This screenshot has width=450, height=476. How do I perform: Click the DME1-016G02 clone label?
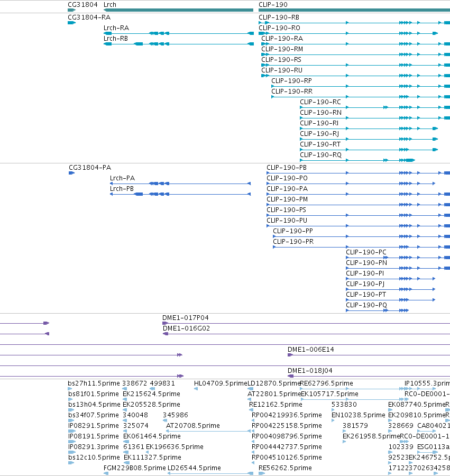tap(186, 328)
